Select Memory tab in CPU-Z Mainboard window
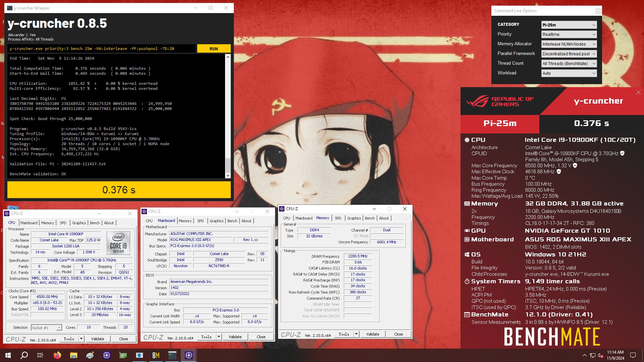 click(185, 221)
